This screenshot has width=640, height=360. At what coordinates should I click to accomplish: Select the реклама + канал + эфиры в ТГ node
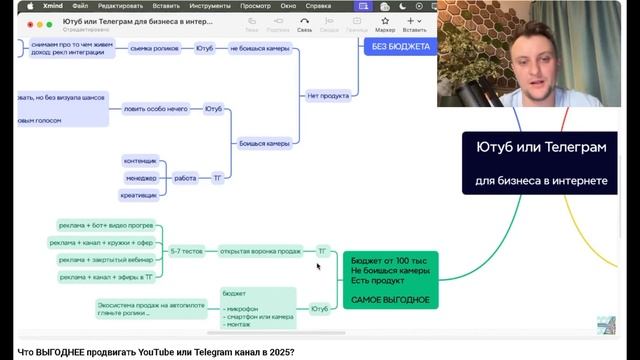pyautogui.click(x=106, y=277)
